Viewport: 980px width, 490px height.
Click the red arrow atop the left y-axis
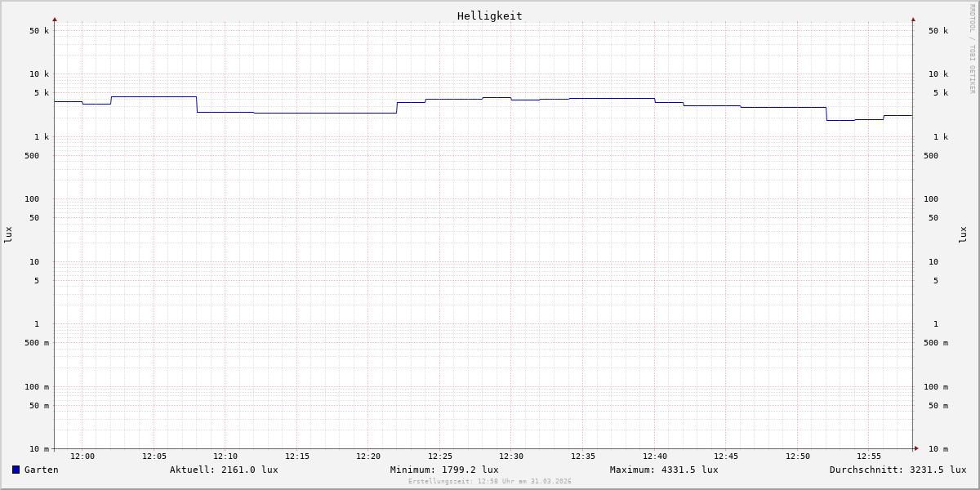click(55, 19)
